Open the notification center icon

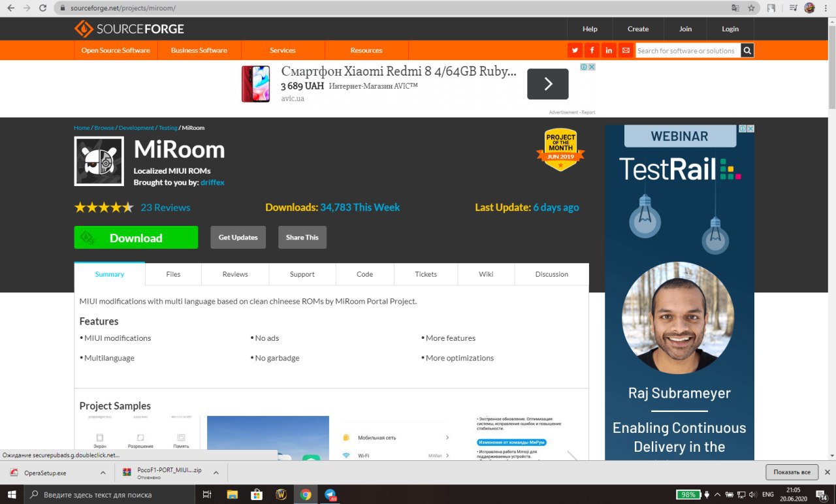(822, 495)
